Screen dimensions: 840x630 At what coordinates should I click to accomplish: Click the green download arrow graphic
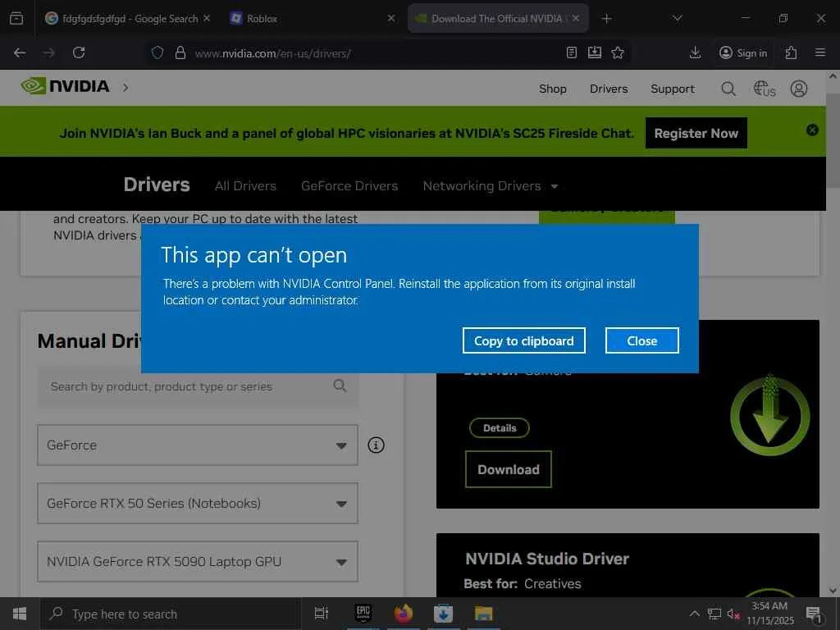[x=769, y=415]
